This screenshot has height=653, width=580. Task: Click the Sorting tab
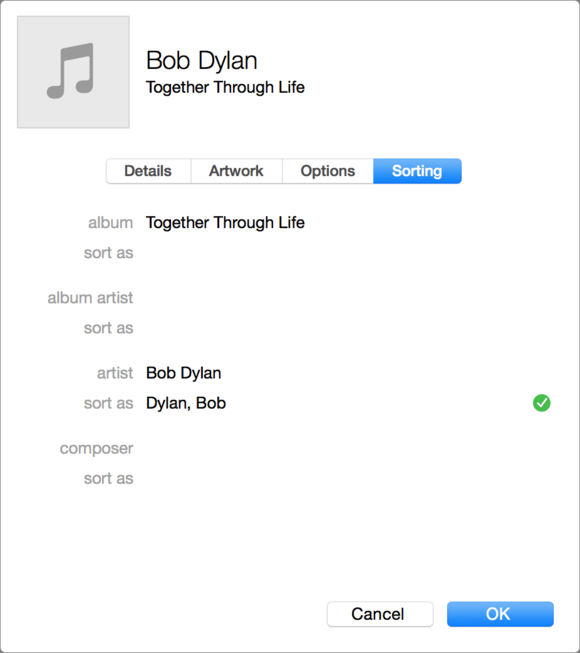coord(417,171)
